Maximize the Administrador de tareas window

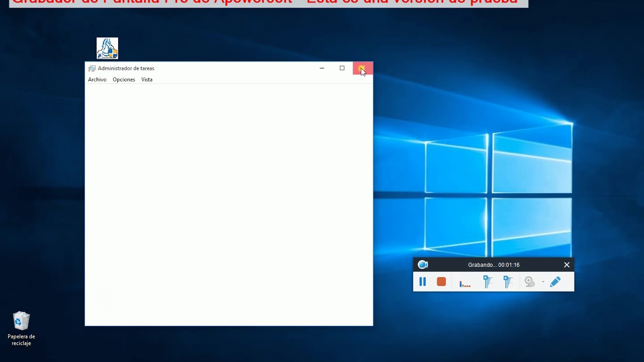342,68
